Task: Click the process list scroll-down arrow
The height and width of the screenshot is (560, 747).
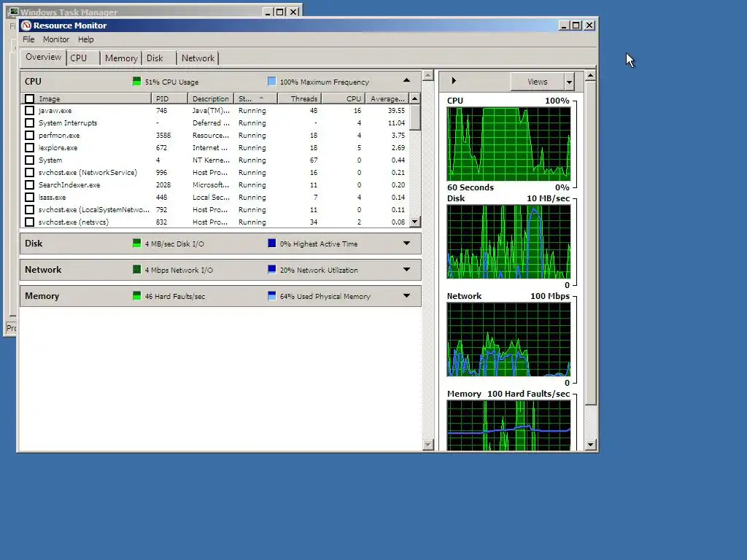Action: (x=414, y=222)
